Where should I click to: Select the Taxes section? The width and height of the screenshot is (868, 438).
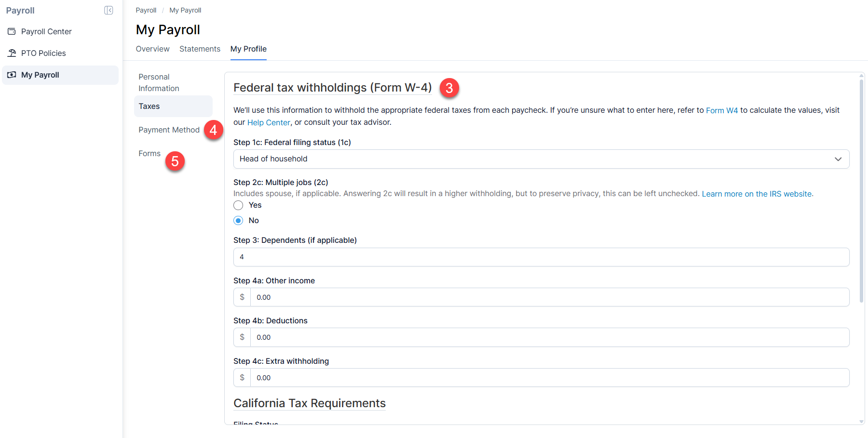point(149,106)
